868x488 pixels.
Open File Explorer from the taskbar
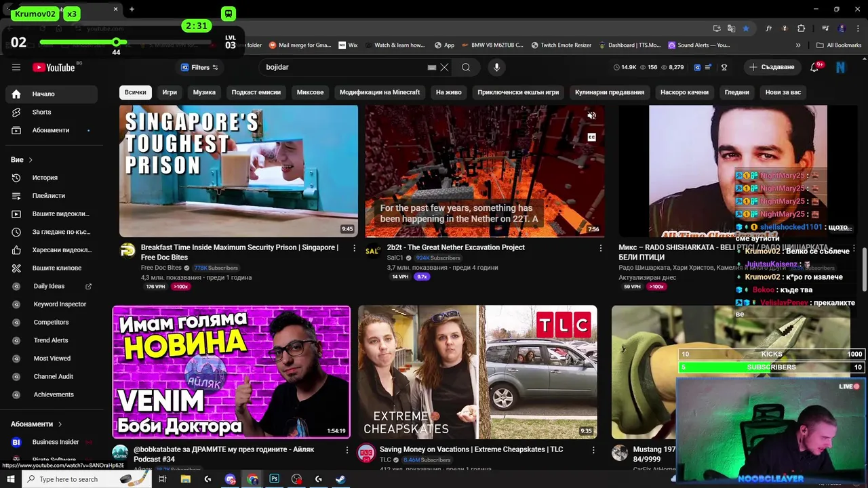coord(185,479)
